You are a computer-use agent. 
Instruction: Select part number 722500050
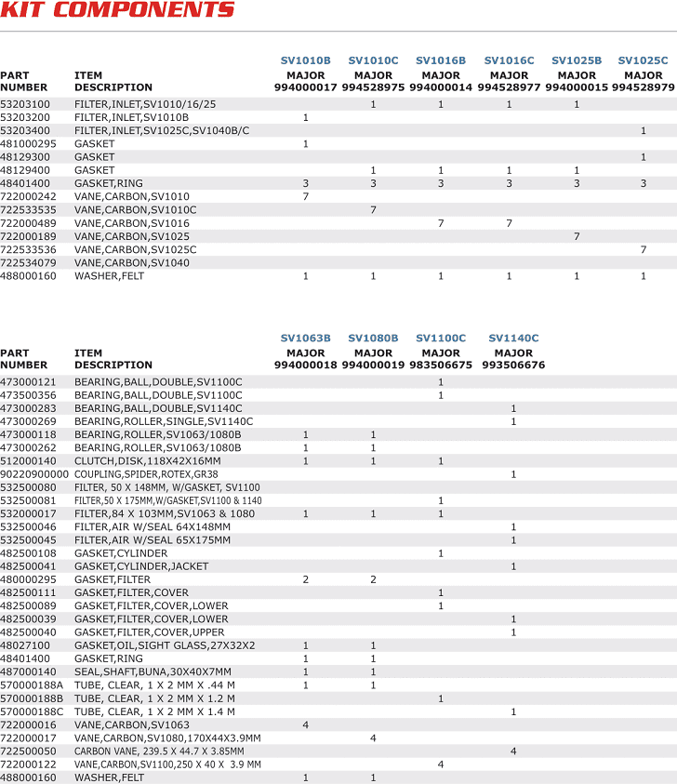click(28, 751)
